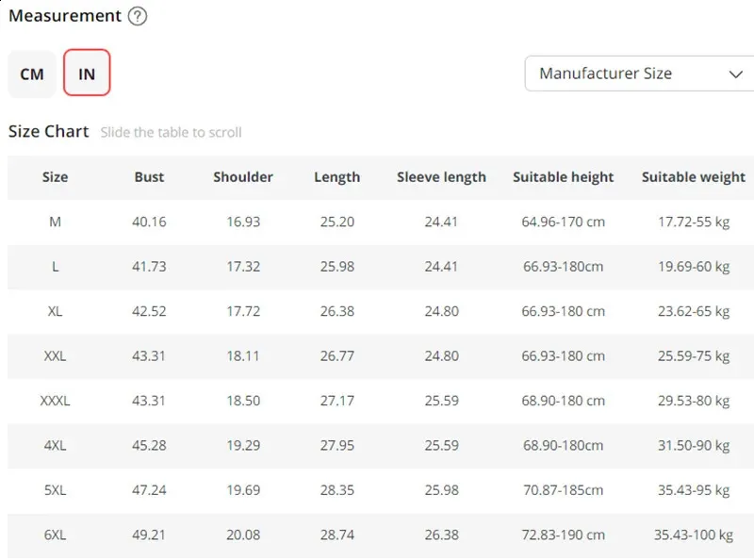The height and width of the screenshot is (560, 754).
Task: Click the XXL size row label
Action: tap(56, 356)
